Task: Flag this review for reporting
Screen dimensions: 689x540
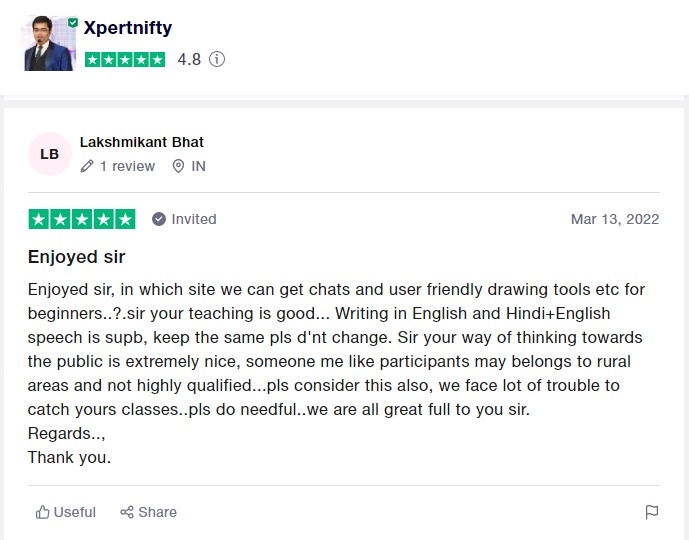Action: (x=651, y=512)
